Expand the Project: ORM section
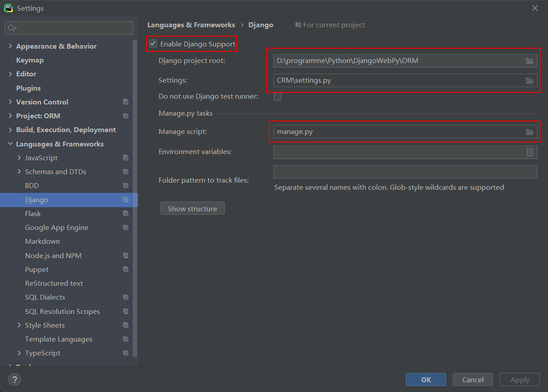 [10, 116]
